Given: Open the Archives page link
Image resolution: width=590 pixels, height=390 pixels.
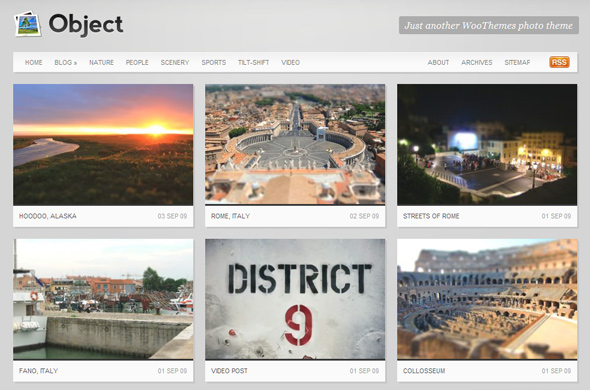Looking at the screenshot, I should pyautogui.click(x=476, y=62).
